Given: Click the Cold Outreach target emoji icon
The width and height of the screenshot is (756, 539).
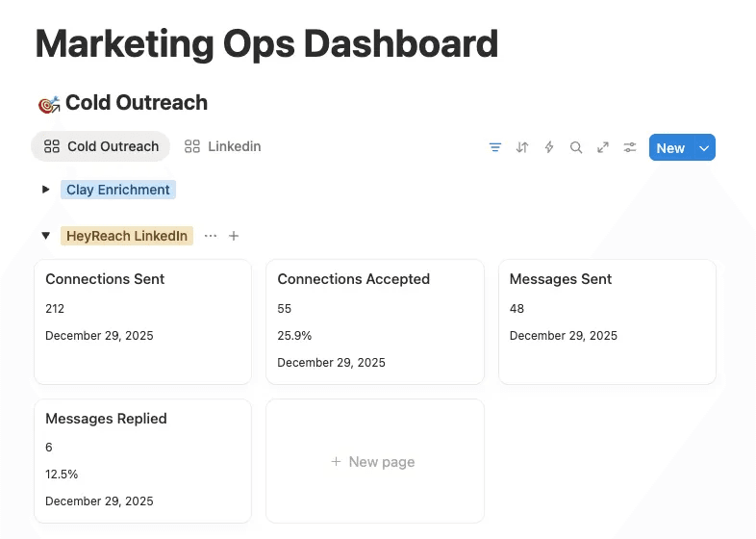Looking at the screenshot, I should 48,104.
